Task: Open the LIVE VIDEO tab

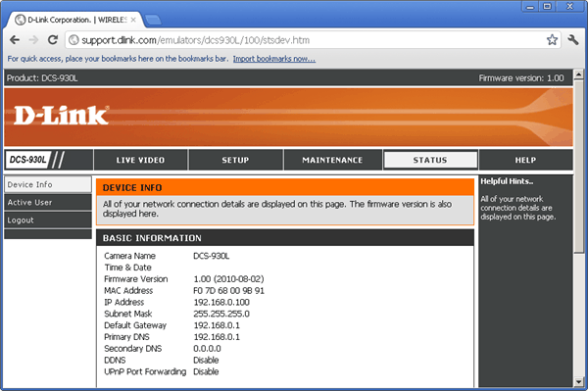Action: pos(140,160)
